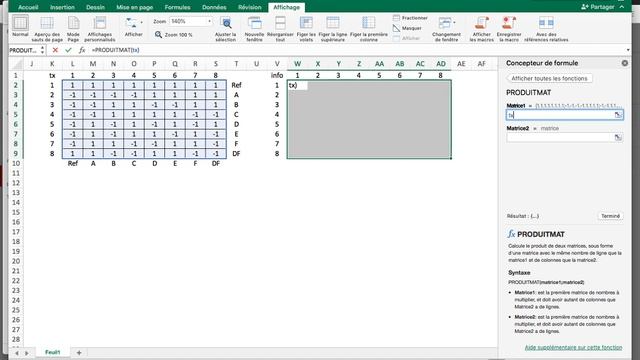Click Matrice2 range selector icon

point(618,138)
